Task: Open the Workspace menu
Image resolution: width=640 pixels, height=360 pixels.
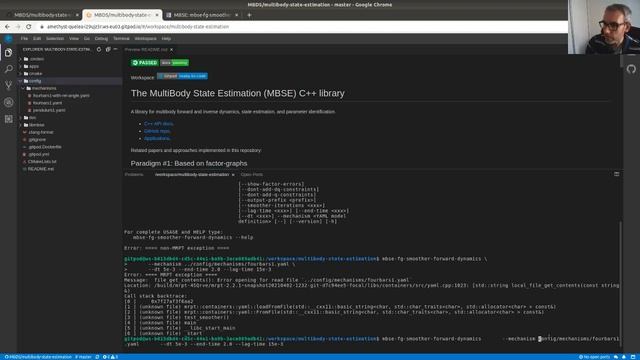Action: pyautogui.click(x=146, y=39)
